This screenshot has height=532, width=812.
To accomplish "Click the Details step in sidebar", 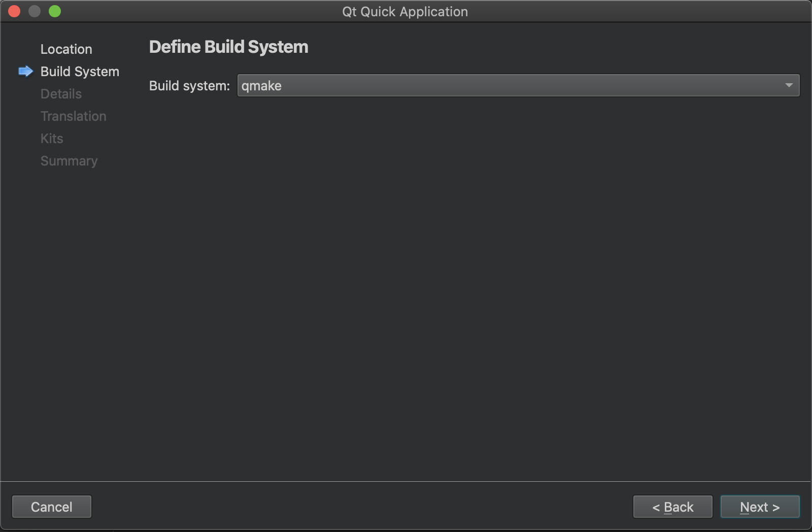I will tap(61, 94).
